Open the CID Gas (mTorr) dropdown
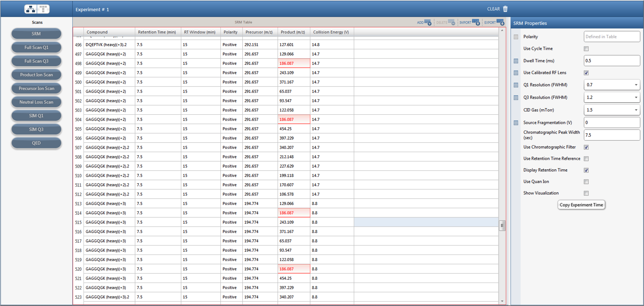Viewport: 644px width, 306px height. 636,110
